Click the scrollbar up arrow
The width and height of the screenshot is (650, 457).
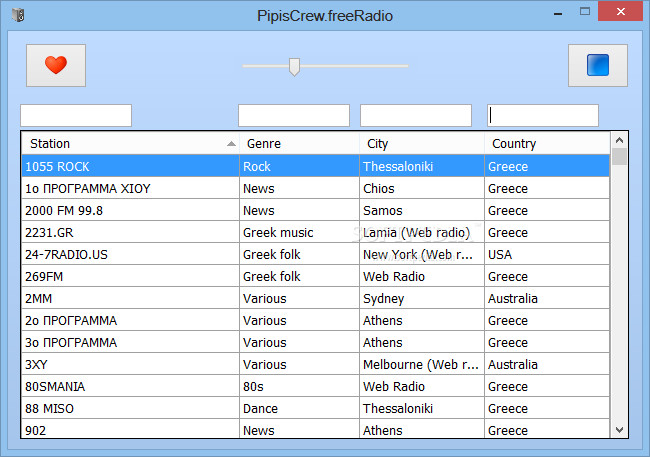[x=619, y=140]
